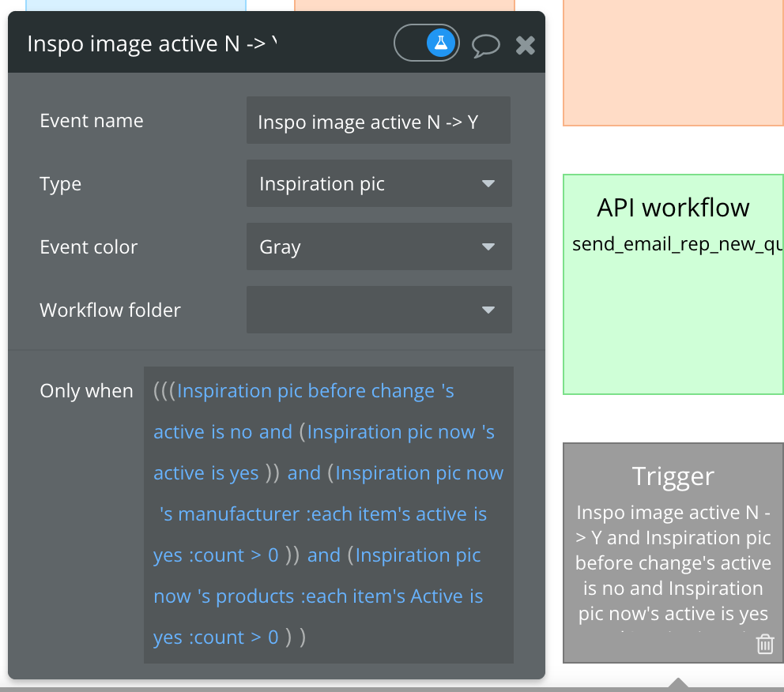Delete the Trigger block via trash icon
784x692 pixels.
click(x=764, y=645)
